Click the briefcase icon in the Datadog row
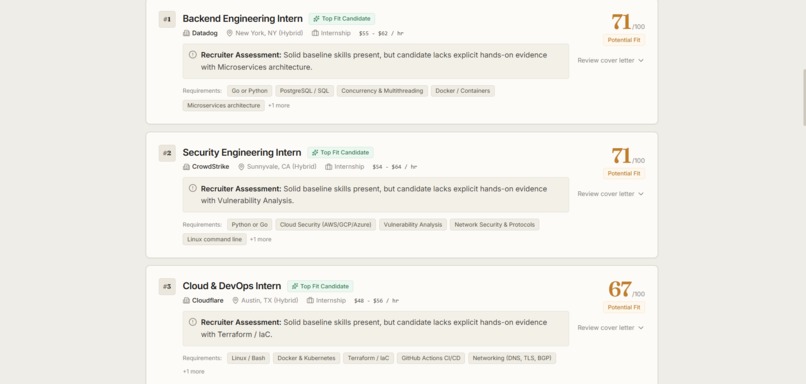The image size is (806, 384). point(315,33)
